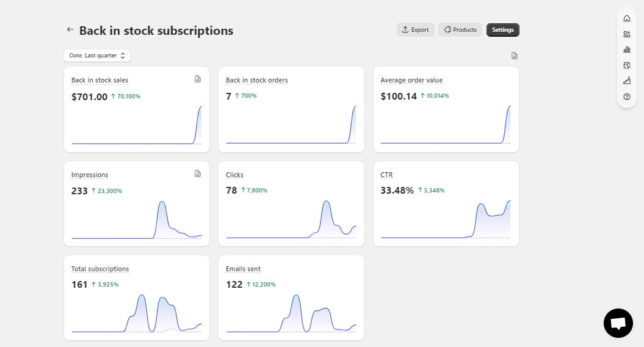The width and height of the screenshot is (644, 347).
Task: Open report icon on Back in stock sales card
Action: pyautogui.click(x=198, y=79)
